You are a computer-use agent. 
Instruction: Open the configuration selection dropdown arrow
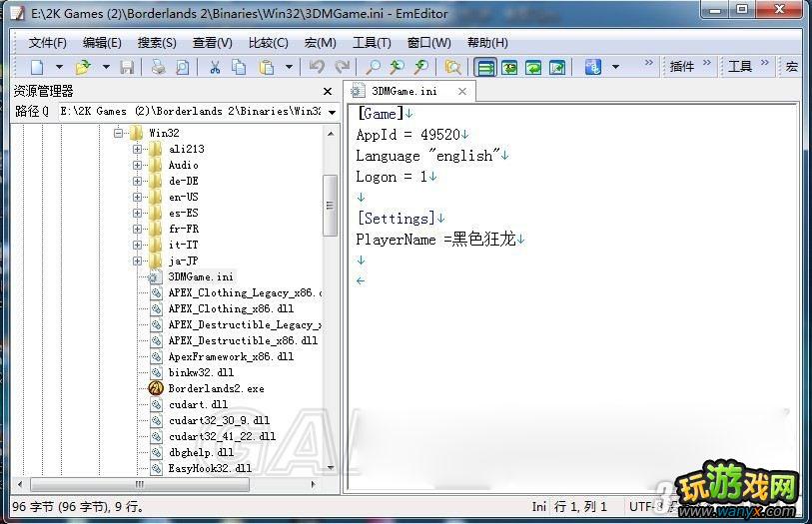point(615,67)
